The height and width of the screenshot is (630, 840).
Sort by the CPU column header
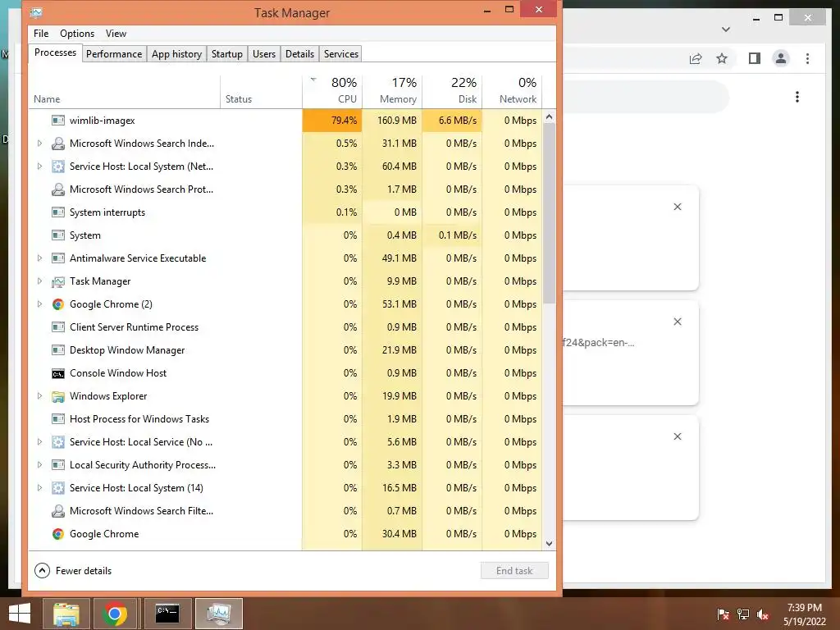coord(333,90)
